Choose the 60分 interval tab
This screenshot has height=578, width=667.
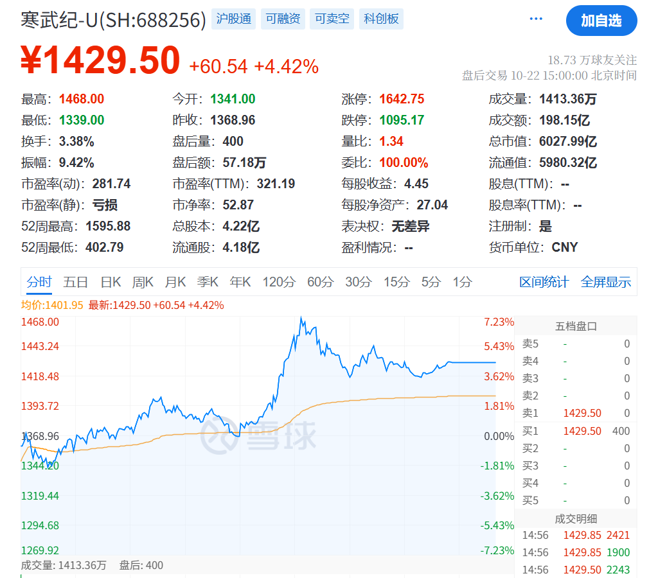pos(320,282)
